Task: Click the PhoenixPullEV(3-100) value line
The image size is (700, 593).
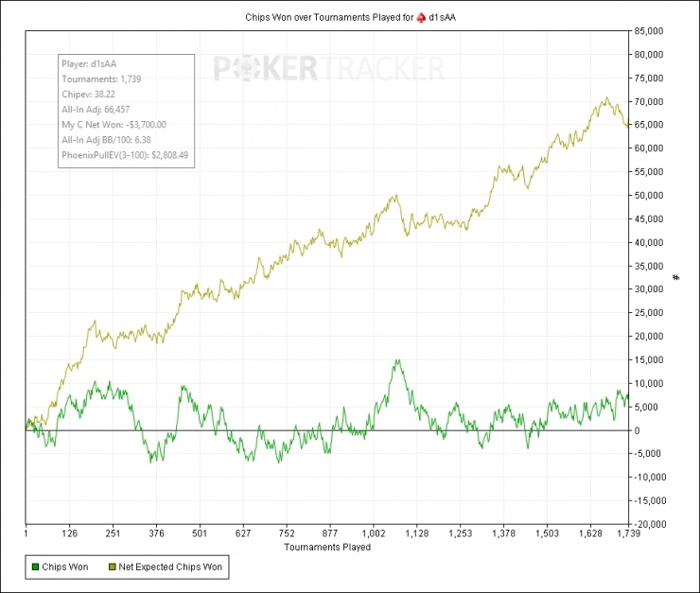Action: point(125,155)
